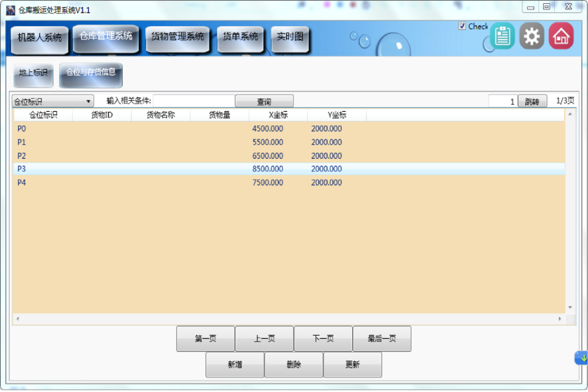This screenshot has height=392, width=588.
Task: Go to 上一页 previous page
Action: click(264, 339)
